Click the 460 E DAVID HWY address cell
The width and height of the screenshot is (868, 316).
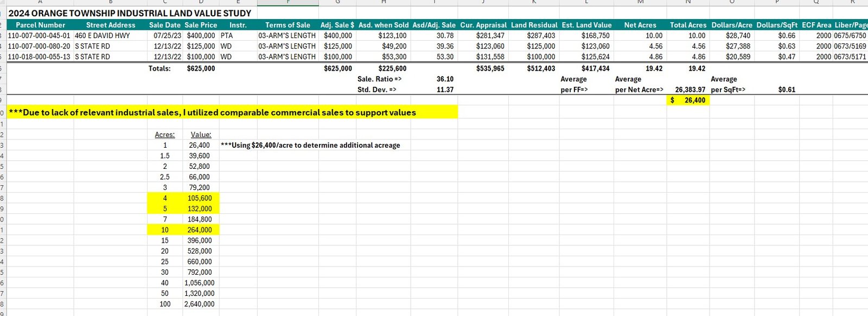point(103,35)
